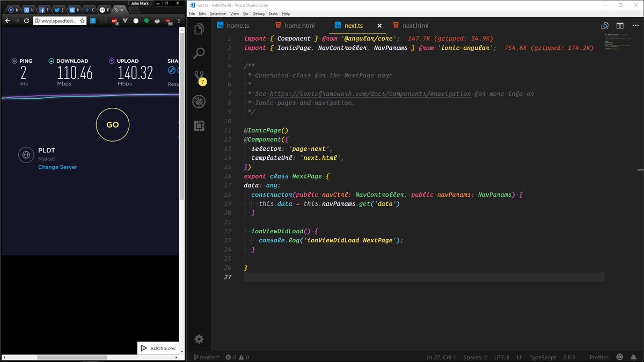
Task: Change language mode via TypeScript in the status bar
Action: tap(543, 357)
